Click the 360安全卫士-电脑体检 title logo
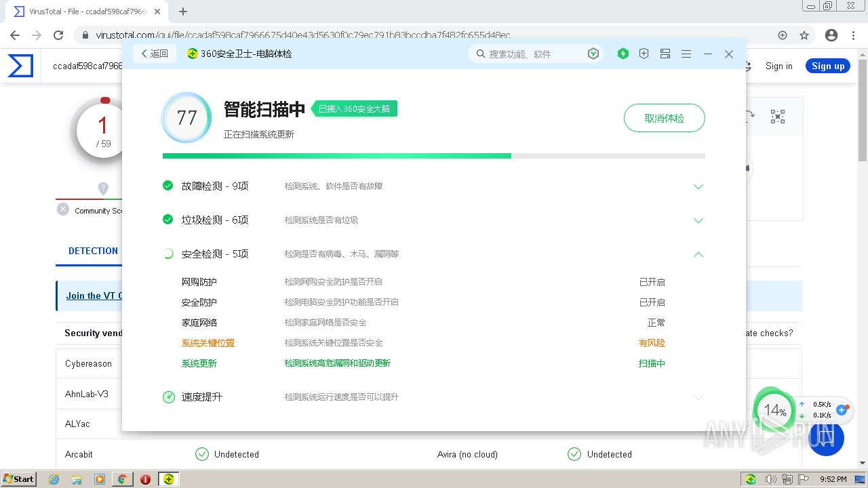The height and width of the screenshot is (488, 868). pyautogui.click(x=193, y=54)
